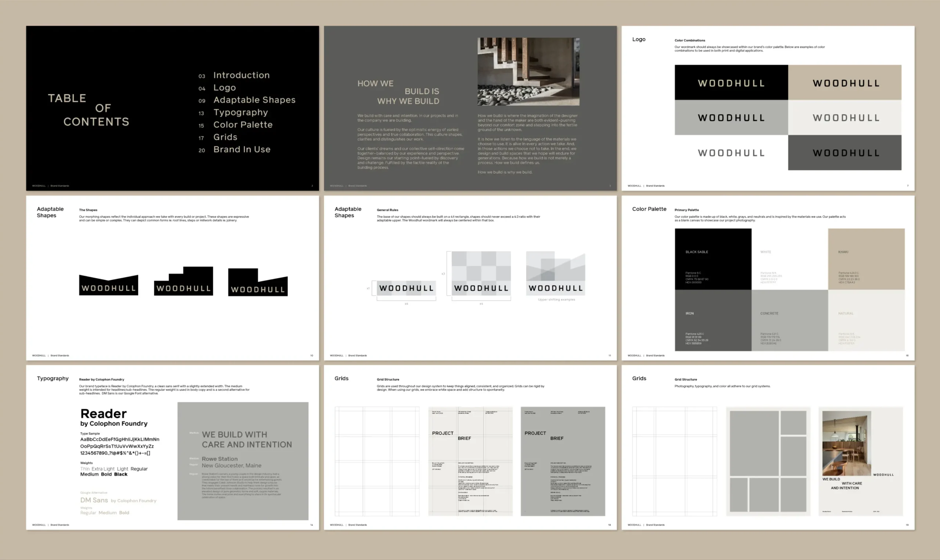Click 'Rowe Station' sample sub-headline
940x560 pixels.
tap(220, 459)
